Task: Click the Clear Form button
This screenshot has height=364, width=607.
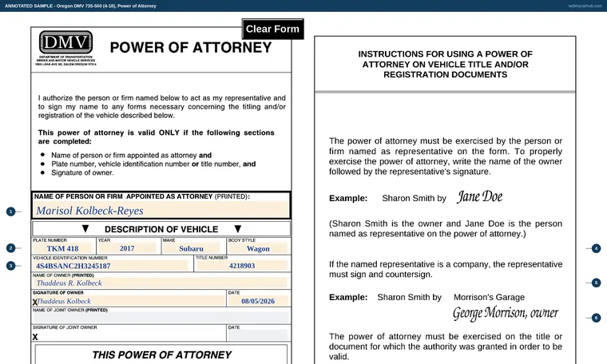Action: [272, 29]
